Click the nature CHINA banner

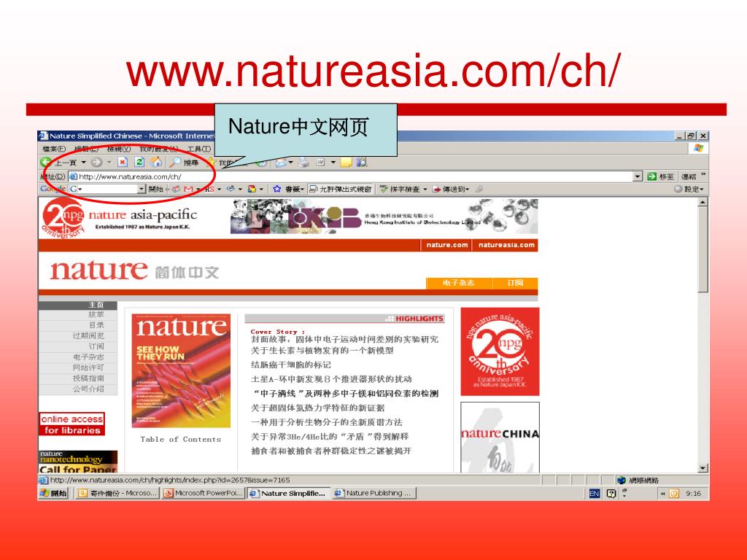500,437
